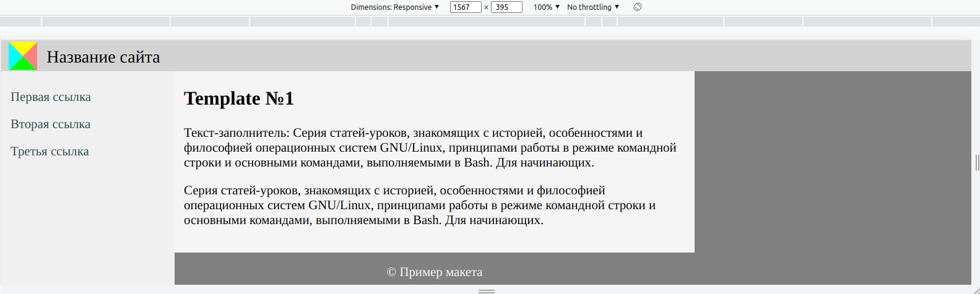Click the dark gray area right of article
Image resolution: width=980 pixels, height=294 pixels.
(x=832, y=161)
